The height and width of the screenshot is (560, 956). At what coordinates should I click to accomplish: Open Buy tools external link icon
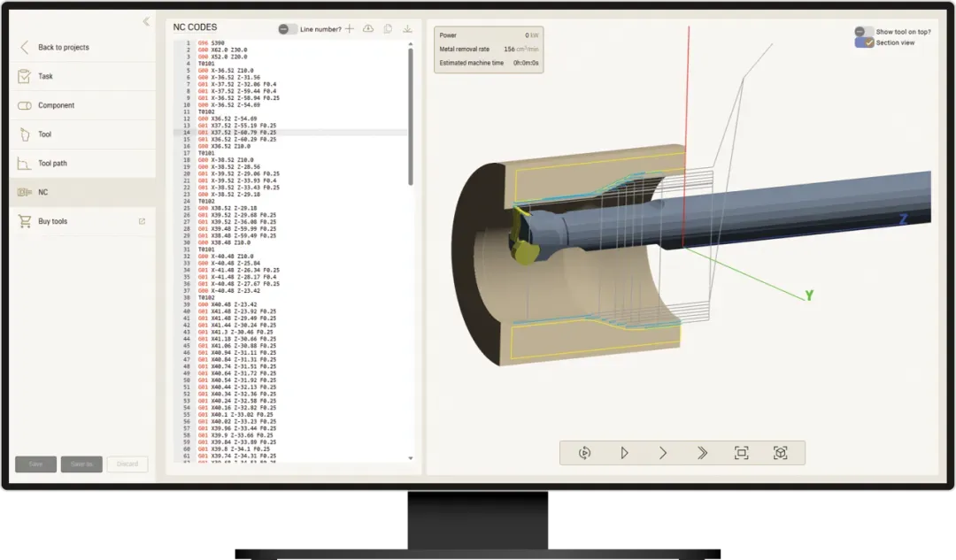tap(142, 221)
